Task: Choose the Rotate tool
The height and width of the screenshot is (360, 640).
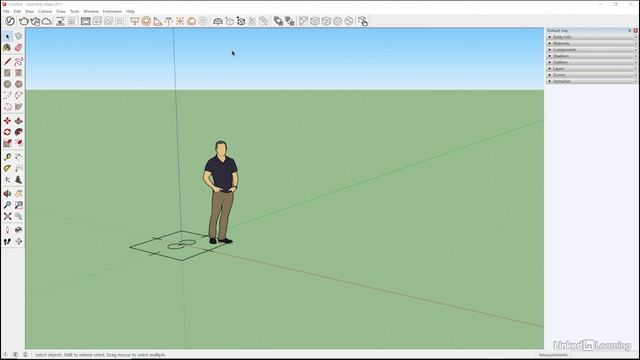Action: pyautogui.click(x=7, y=132)
